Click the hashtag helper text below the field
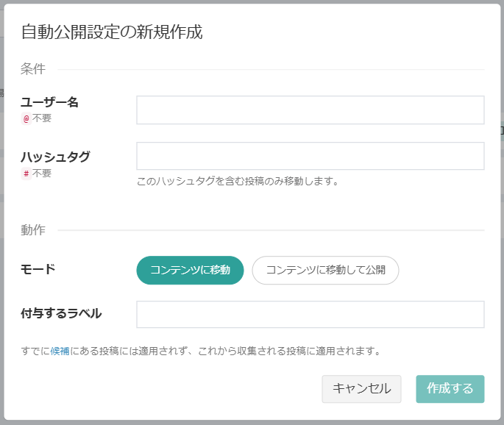The height and width of the screenshot is (425, 504). point(237,181)
